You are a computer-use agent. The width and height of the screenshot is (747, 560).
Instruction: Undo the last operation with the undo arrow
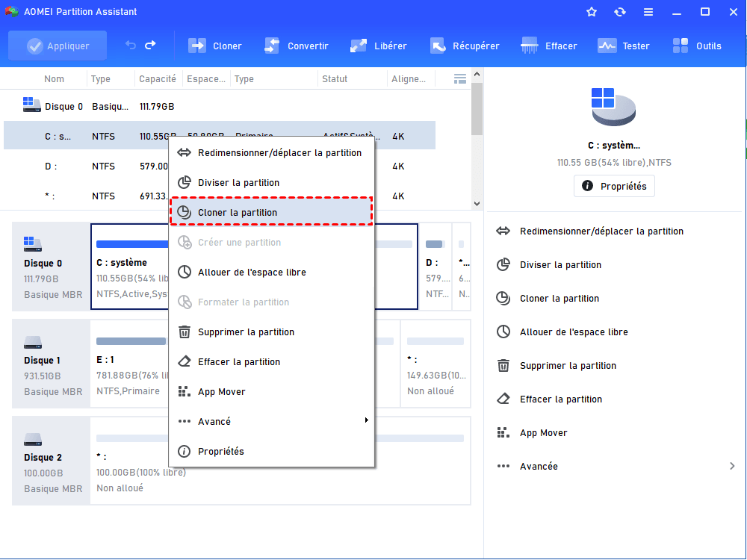point(131,46)
